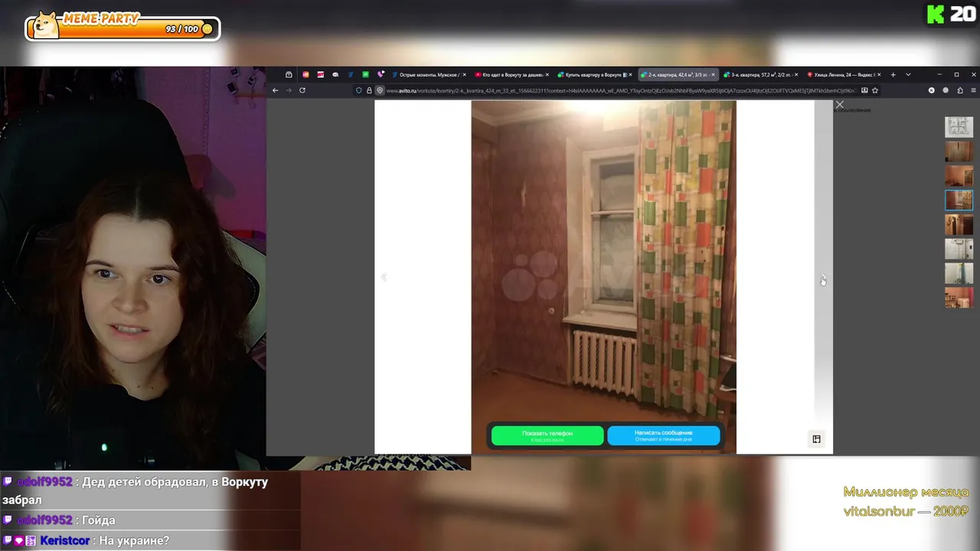Screen dimensions: 980x551
Task: Switch to 'Улица Ленина, 24' Yandex tab
Action: pyautogui.click(x=842, y=75)
